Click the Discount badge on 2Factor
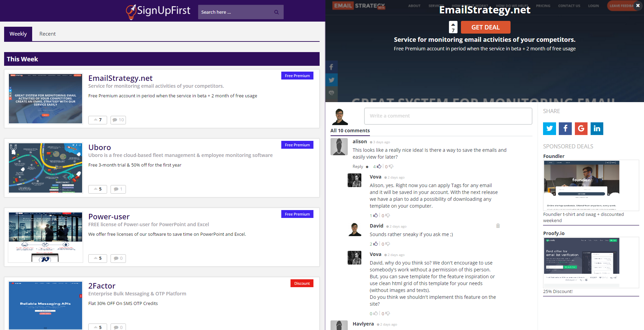This screenshot has height=330, width=644. pos(302,283)
